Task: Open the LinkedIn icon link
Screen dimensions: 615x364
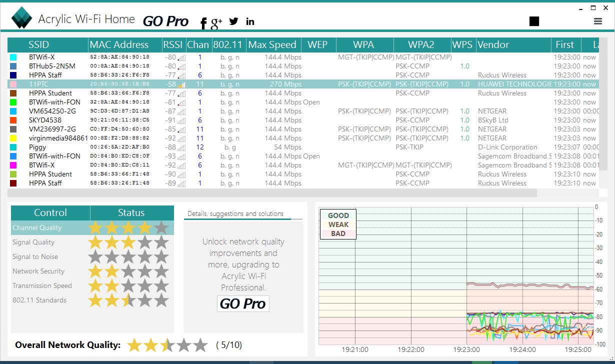Action: pos(250,21)
